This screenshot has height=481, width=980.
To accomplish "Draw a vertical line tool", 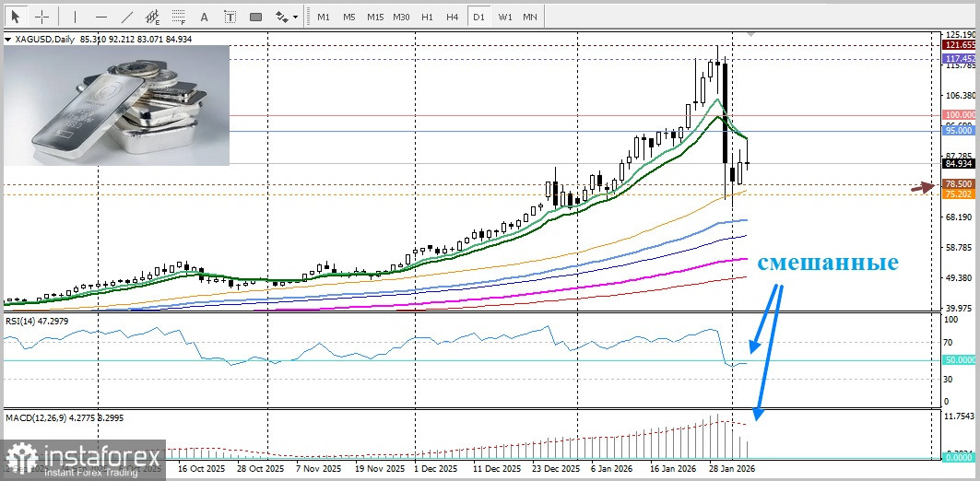I will tap(75, 17).
